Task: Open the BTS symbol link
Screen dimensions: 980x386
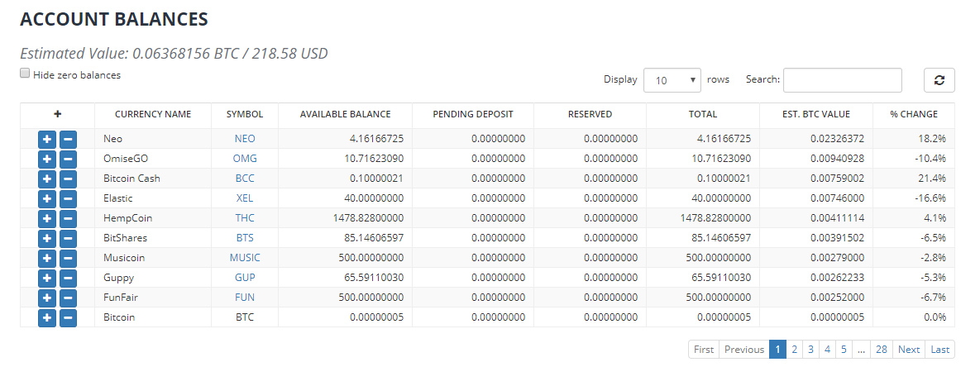Action: (x=245, y=238)
